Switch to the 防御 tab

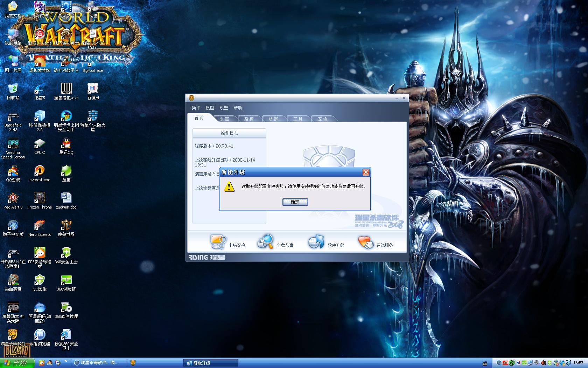coord(273,119)
